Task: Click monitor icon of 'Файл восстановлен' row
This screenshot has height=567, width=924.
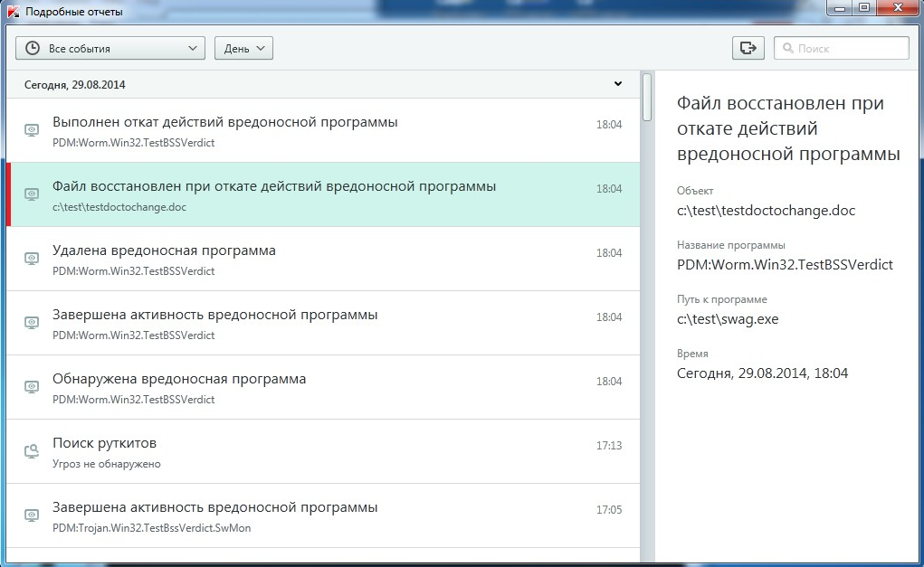Action: tap(32, 194)
